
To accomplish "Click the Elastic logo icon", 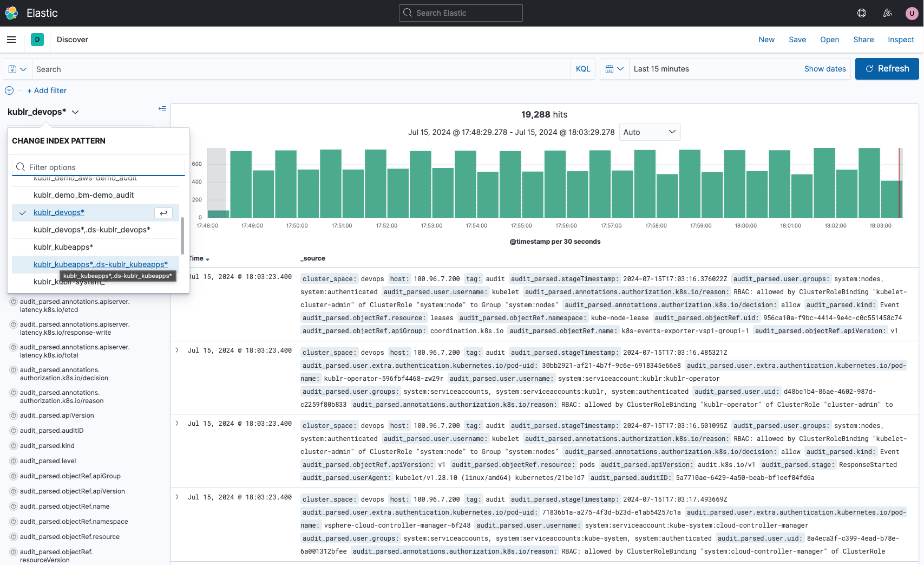I will click(x=11, y=13).
